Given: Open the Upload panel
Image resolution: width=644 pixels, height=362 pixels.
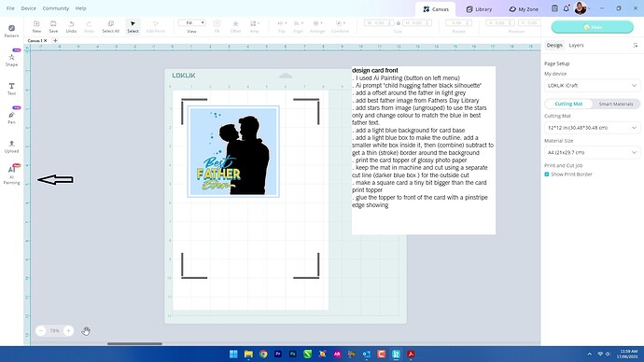Looking at the screenshot, I should tap(11, 146).
